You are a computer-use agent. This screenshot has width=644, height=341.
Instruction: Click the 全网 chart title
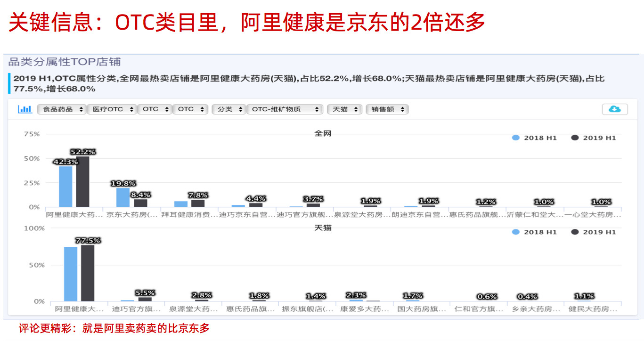point(323,133)
